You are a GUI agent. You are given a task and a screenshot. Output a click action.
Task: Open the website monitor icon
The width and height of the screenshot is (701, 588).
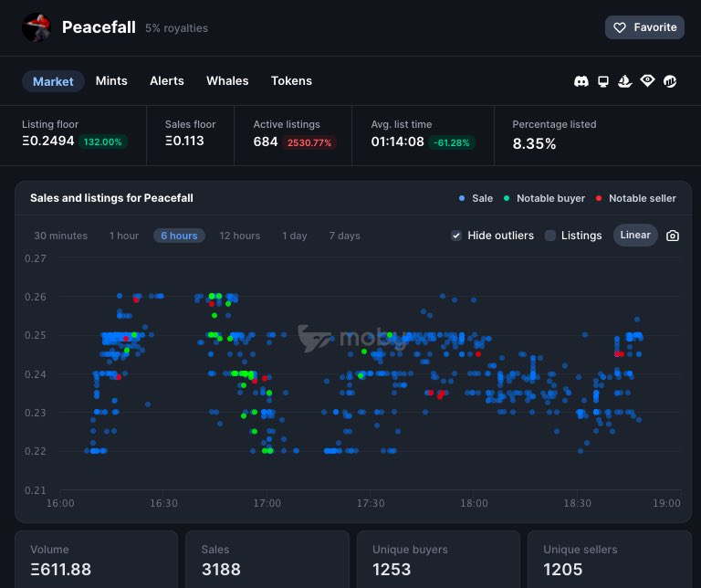(x=603, y=81)
